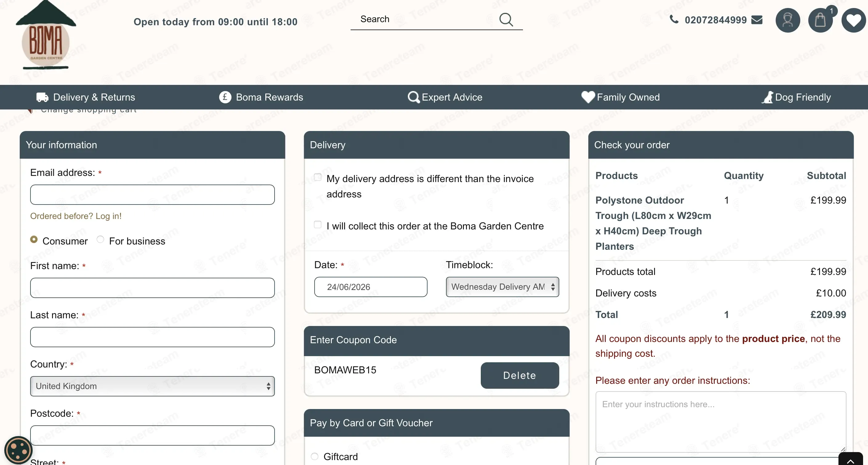Open the user account icon
Viewport: 868px width, 465px height.
788,20
